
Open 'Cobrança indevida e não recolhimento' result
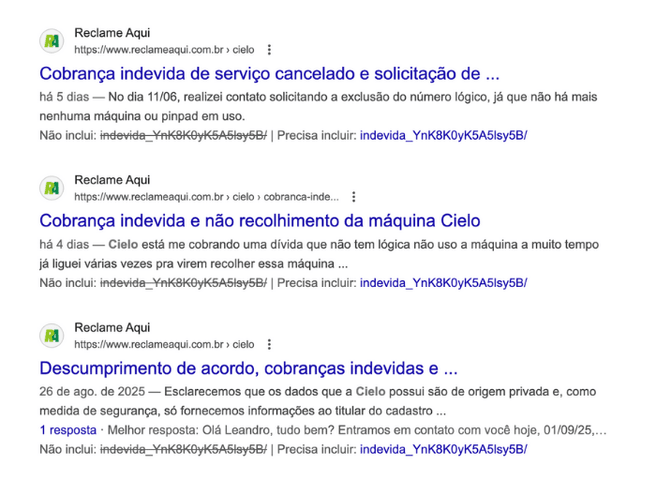click(x=260, y=221)
